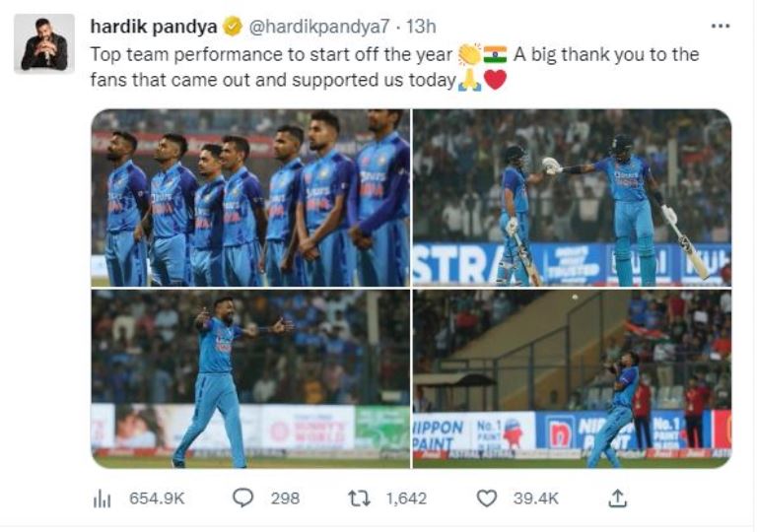Click the 39.4K likes count

(x=536, y=499)
